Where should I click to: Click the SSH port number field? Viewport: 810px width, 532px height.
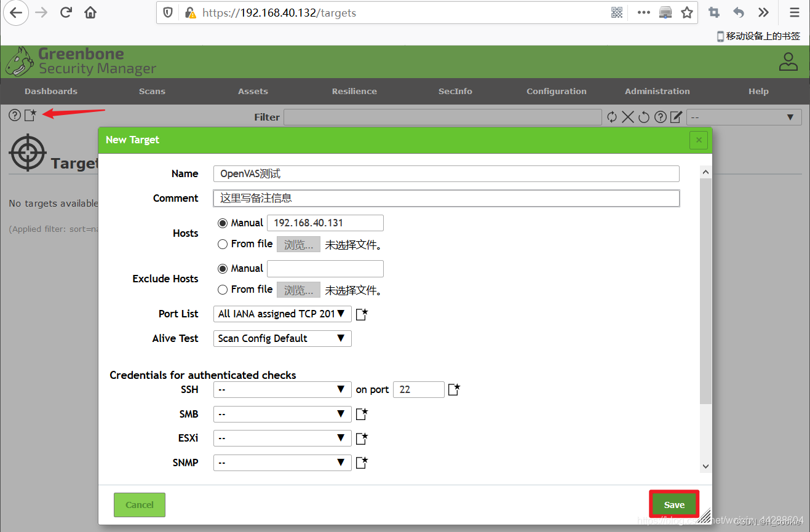(418, 389)
